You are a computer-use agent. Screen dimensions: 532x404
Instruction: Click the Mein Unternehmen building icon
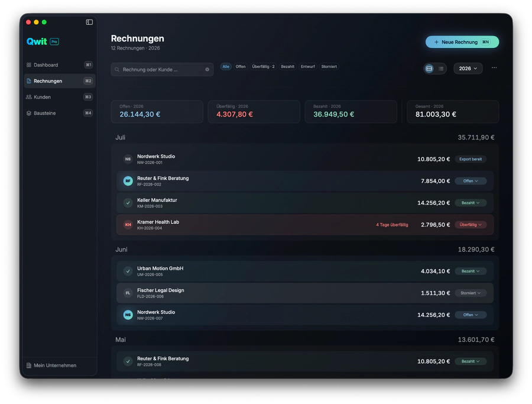(29, 366)
